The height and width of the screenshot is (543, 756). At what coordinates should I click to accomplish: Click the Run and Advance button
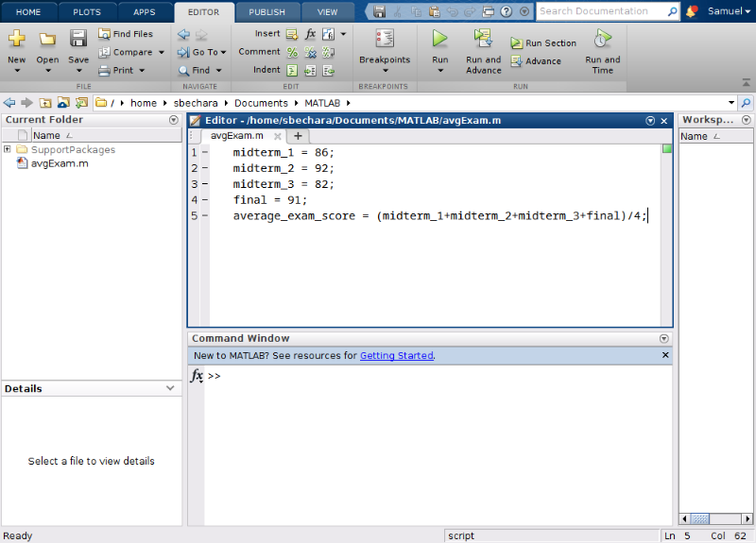(483, 51)
